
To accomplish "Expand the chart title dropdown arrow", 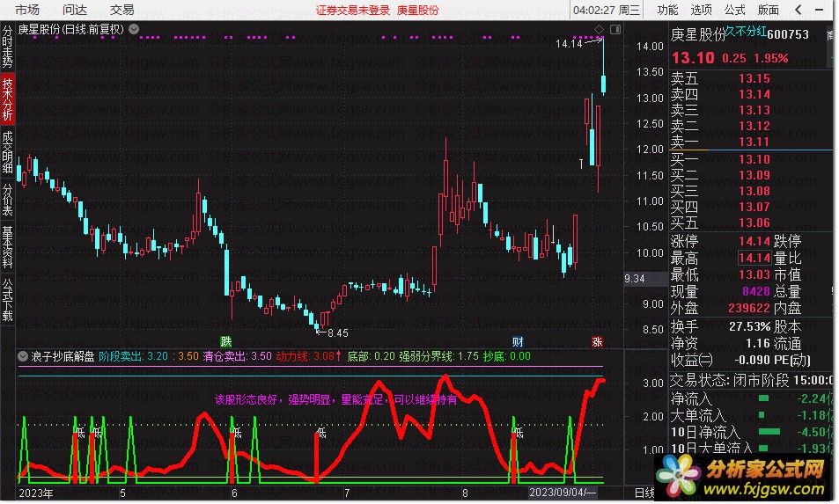I will click(x=134, y=29).
